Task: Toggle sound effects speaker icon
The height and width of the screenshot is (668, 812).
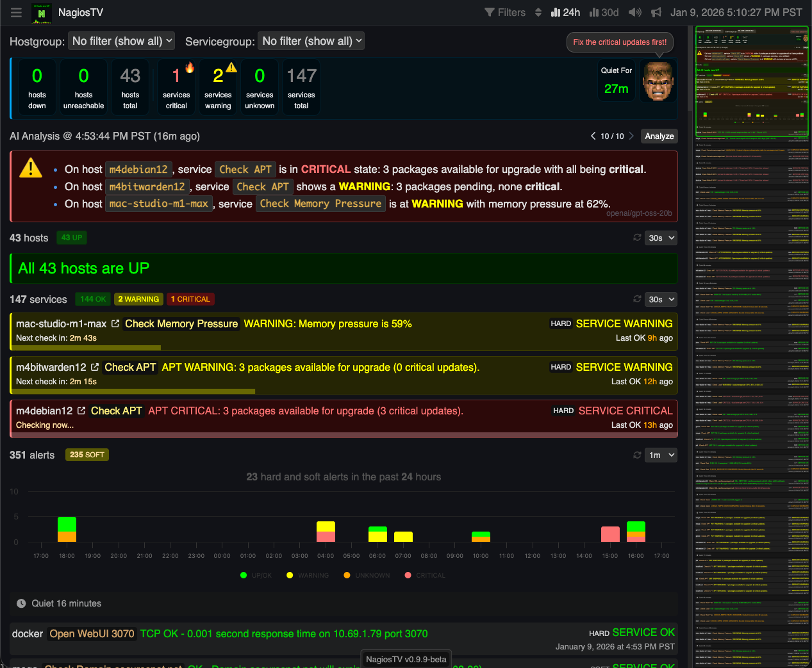Action: point(635,13)
